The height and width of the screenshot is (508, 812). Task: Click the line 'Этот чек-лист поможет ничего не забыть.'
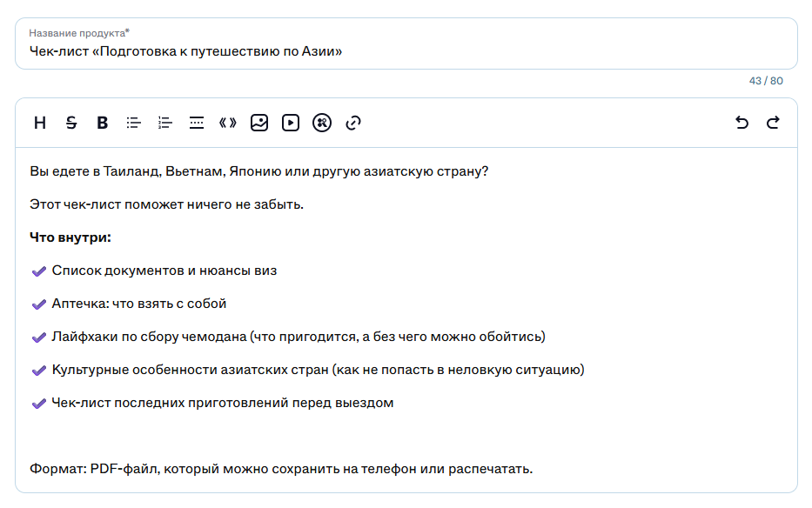(x=166, y=204)
